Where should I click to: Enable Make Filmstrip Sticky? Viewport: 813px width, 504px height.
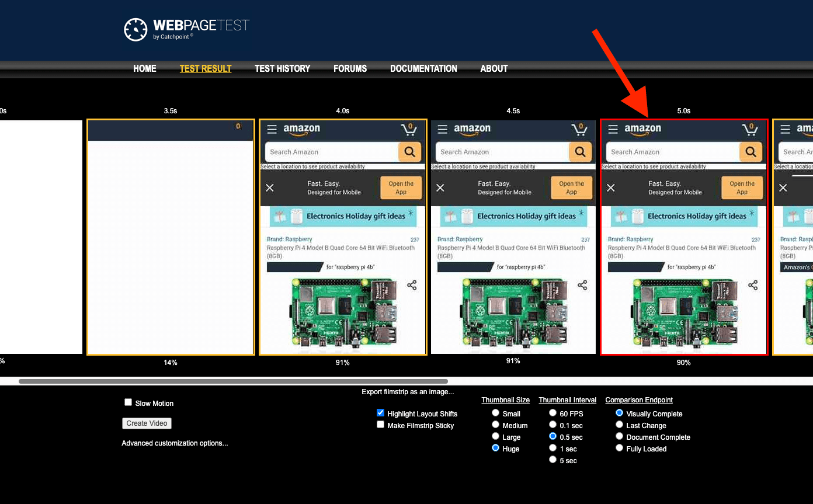381,425
